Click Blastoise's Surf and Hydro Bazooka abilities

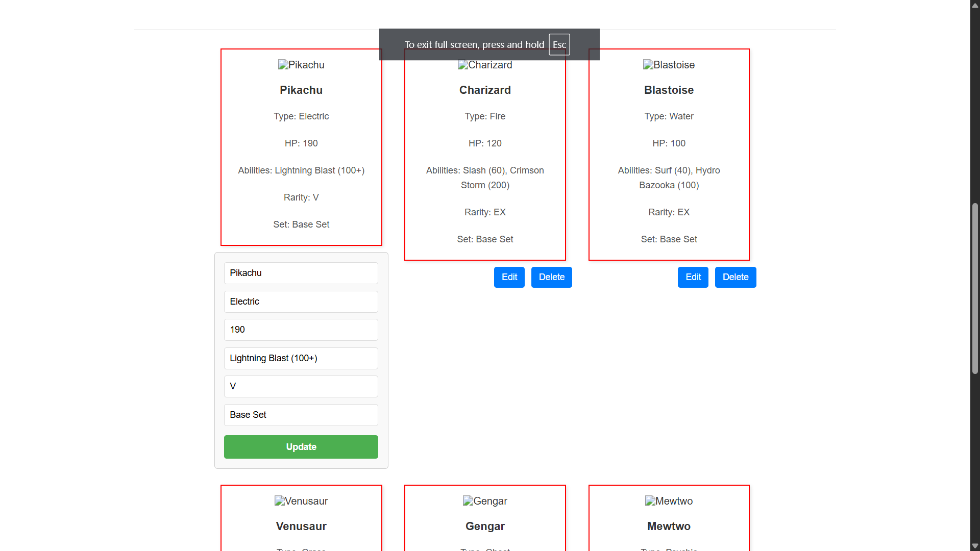point(669,178)
